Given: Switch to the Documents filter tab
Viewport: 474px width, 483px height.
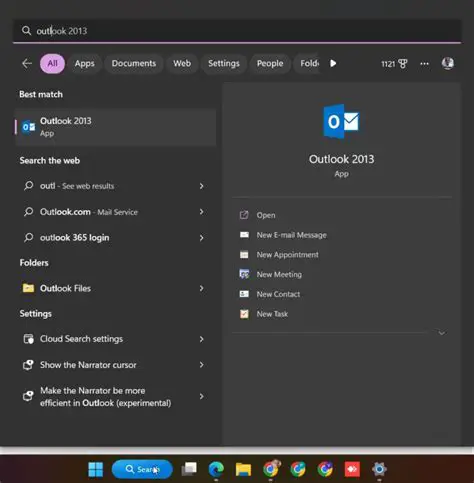Looking at the screenshot, I should pyautogui.click(x=134, y=63).
